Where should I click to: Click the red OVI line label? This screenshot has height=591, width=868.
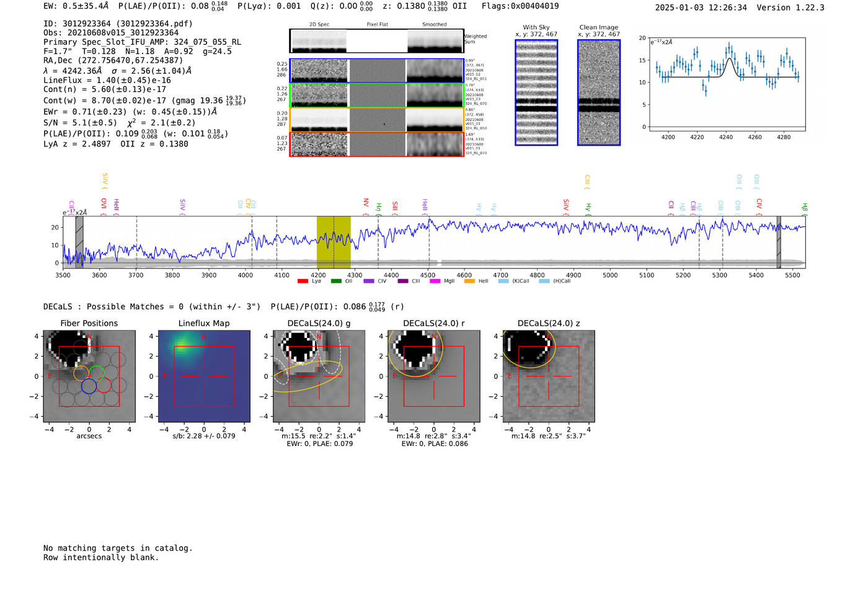click(x=104, y=203)
